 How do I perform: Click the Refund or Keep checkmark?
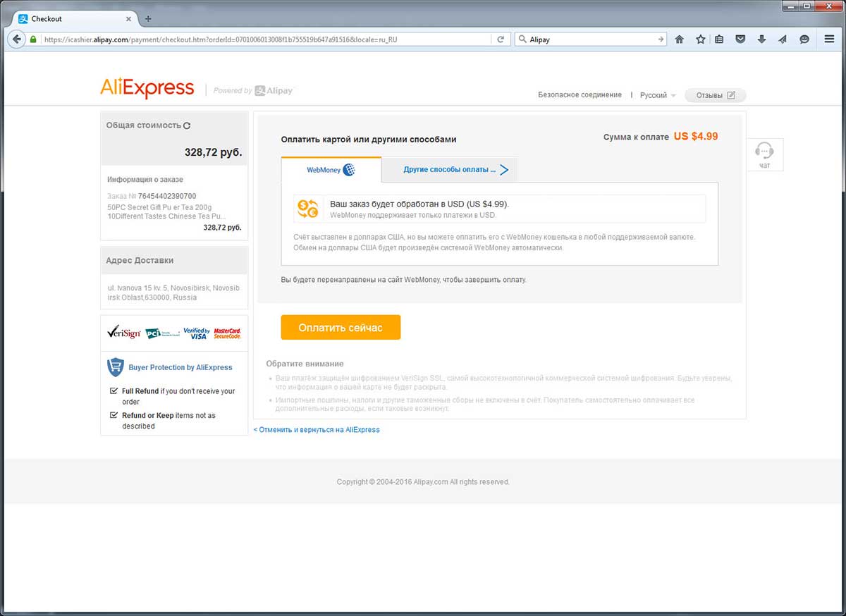pos(114,415)
